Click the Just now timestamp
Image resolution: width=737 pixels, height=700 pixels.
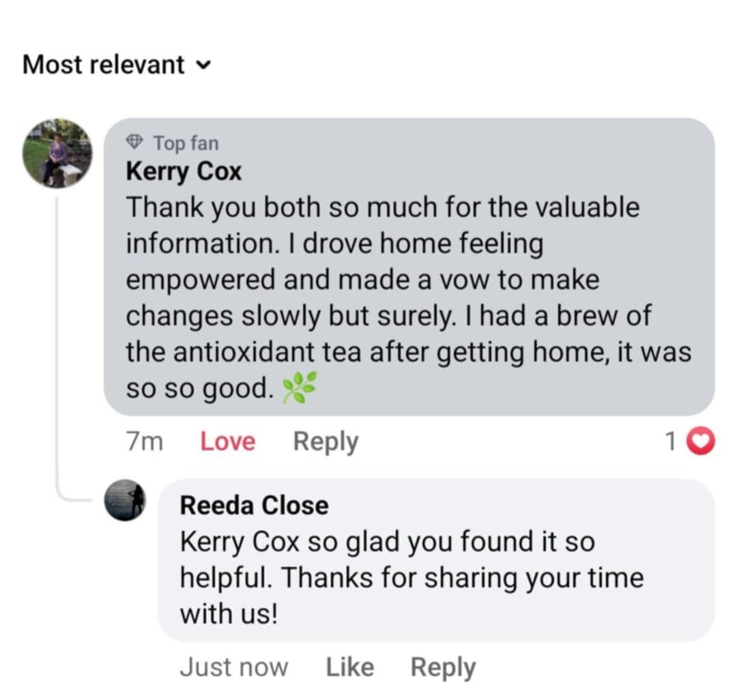coord(233,667)
